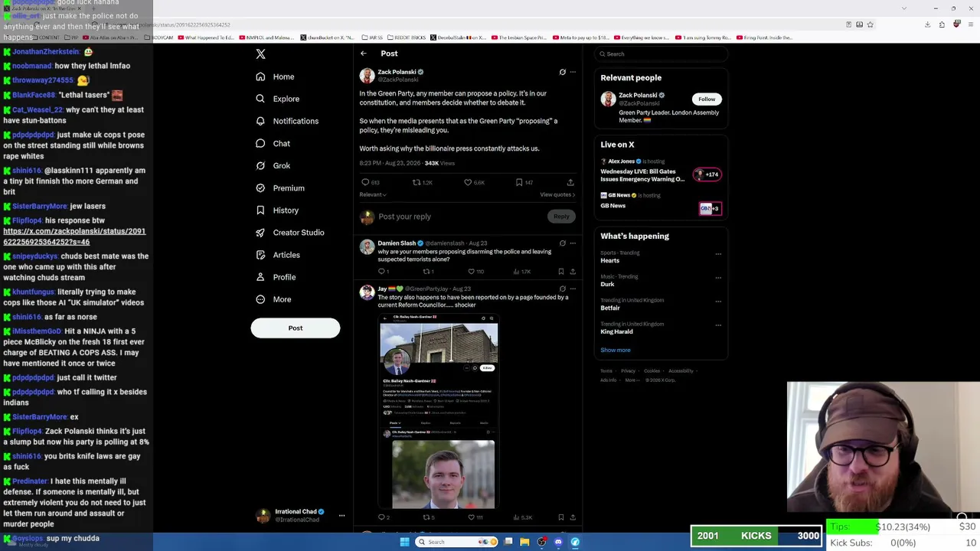View analytics on Damien Slash's comment (1.7K)
Image resolution: width=980 pixels, height=551 pixels.
click(523, 272)
